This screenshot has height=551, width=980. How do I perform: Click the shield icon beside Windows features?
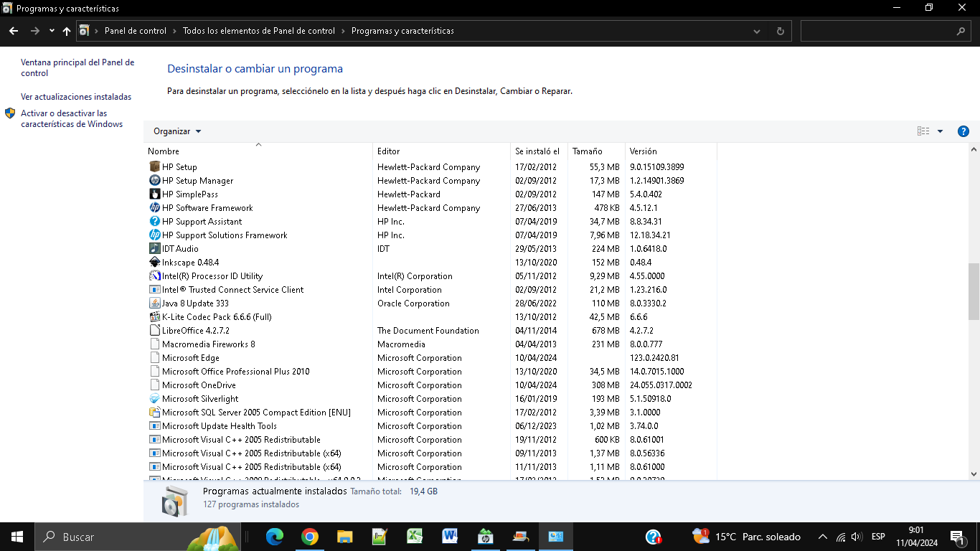tap(10, 113)
